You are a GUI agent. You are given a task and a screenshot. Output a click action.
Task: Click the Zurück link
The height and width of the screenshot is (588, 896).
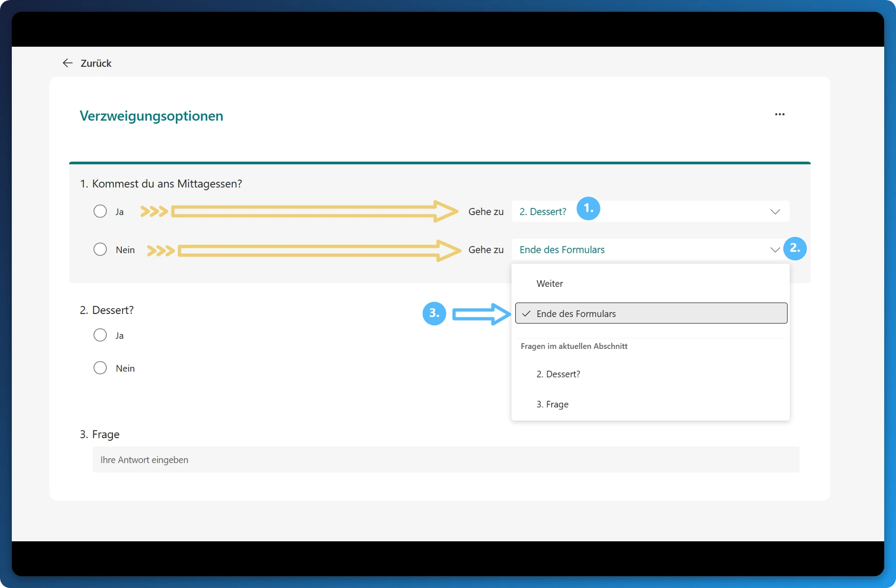pos(95,63)
